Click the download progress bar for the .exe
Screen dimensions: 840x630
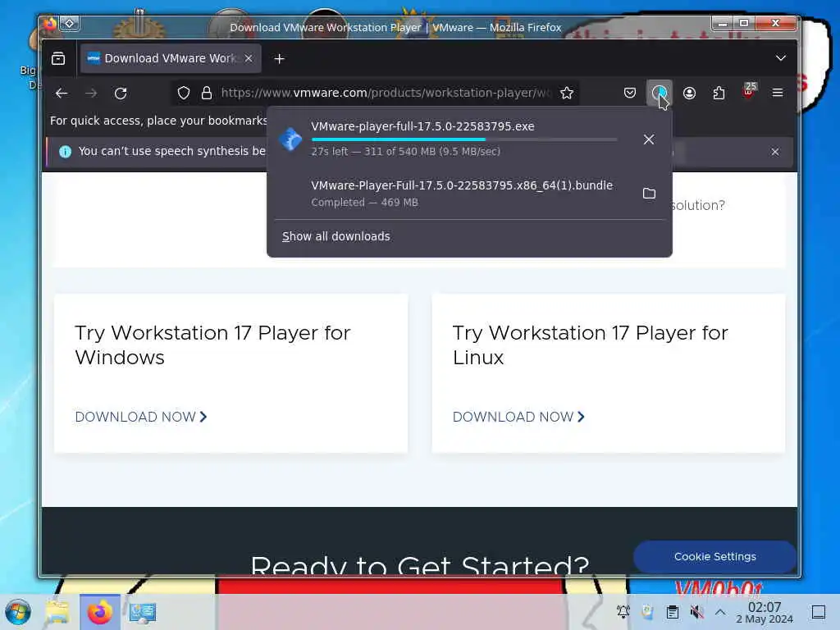[x=464, y=139]
